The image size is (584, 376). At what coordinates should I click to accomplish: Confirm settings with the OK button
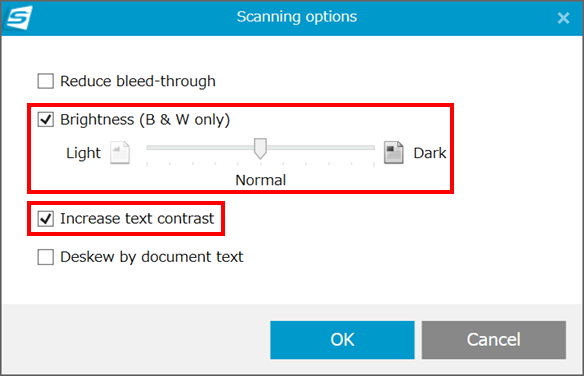tap(342, 340)
